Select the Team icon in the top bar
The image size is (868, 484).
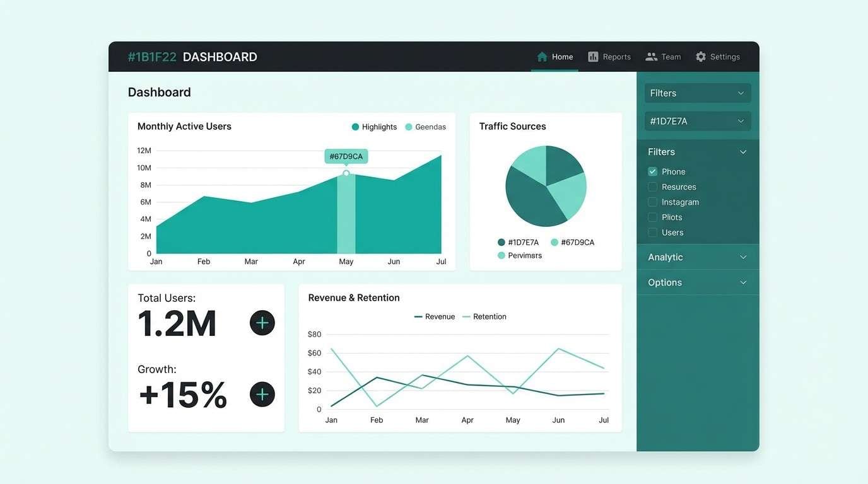[650, 56]
